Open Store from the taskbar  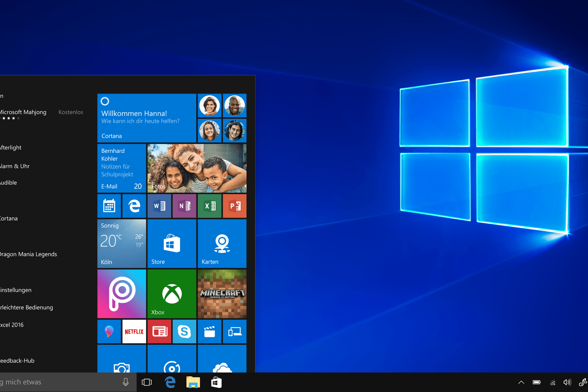click(216, 382)
